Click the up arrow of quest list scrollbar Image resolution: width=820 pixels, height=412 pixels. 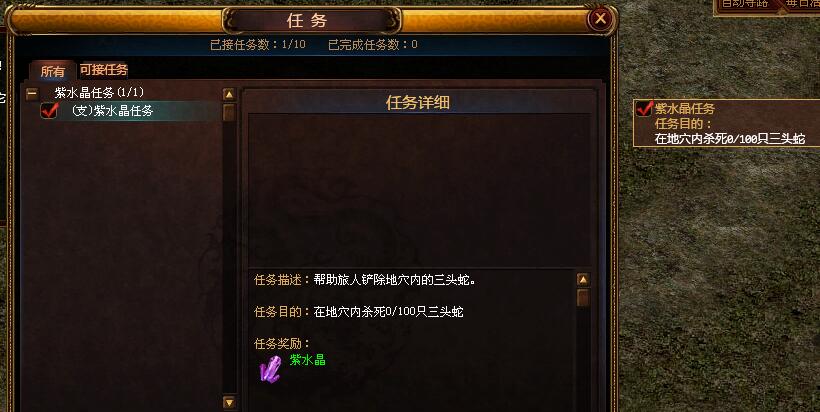[229, 95]
